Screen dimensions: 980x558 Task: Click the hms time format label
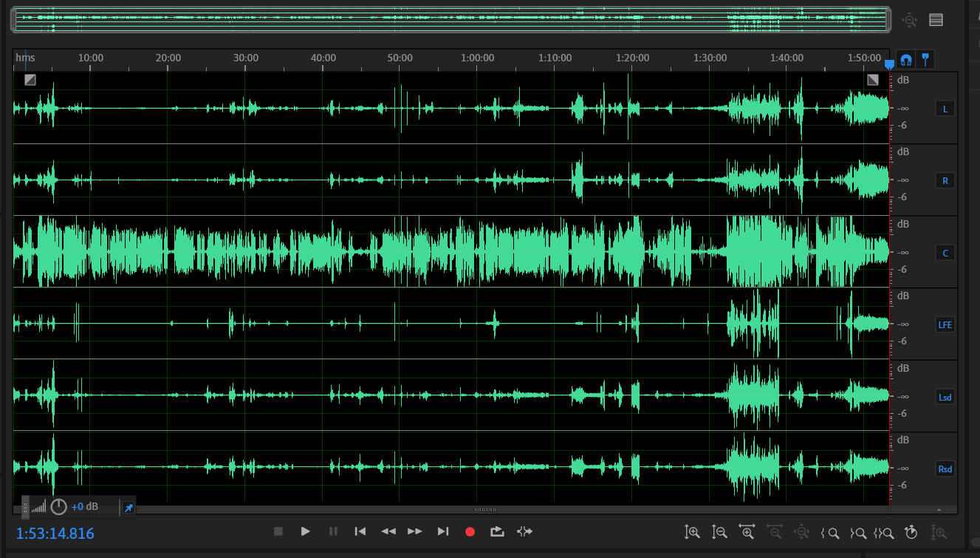pos(26,58)
